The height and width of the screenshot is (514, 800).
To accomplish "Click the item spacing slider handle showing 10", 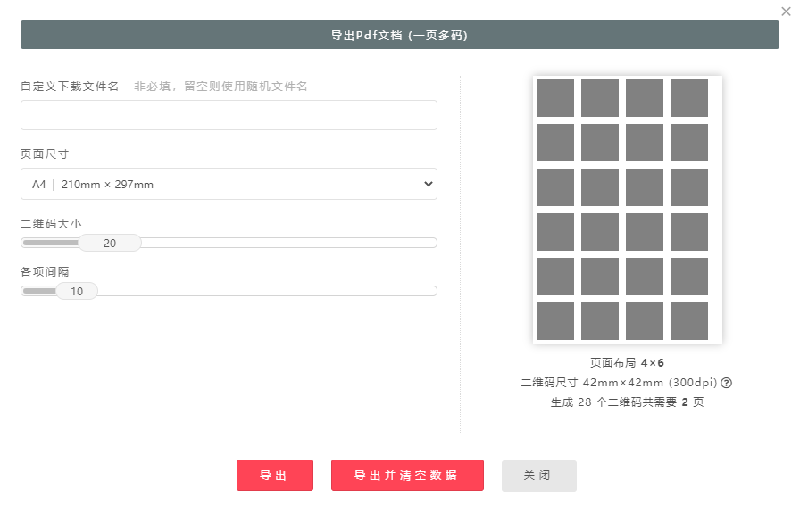I will 77,291.
